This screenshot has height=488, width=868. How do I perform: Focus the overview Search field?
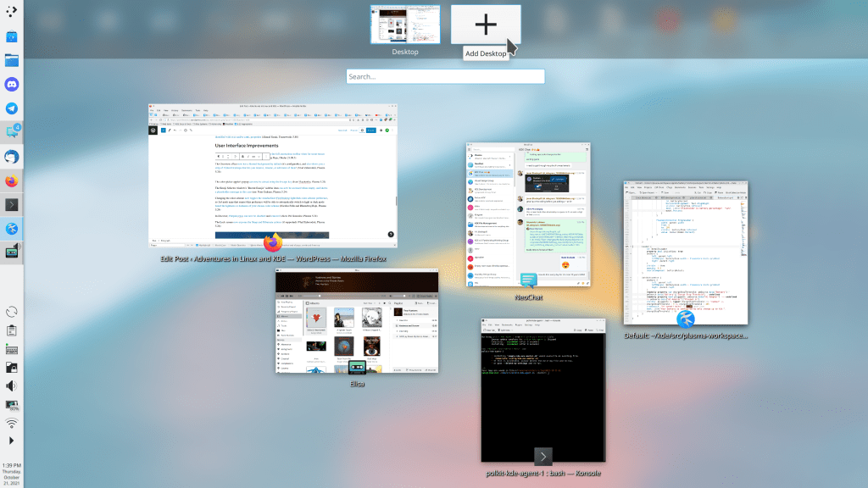[433, 76]
